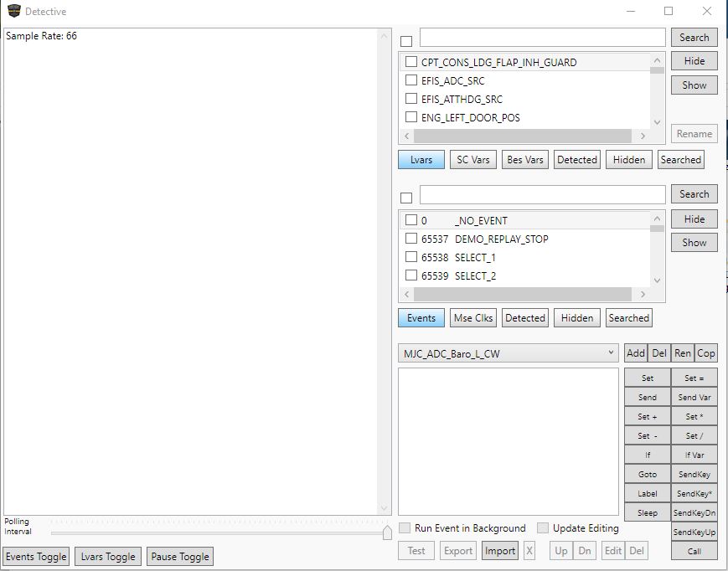Adjust the Polling Interval slider handle
The height and width of the screenshot is (571, 728).
click(387, 532)
